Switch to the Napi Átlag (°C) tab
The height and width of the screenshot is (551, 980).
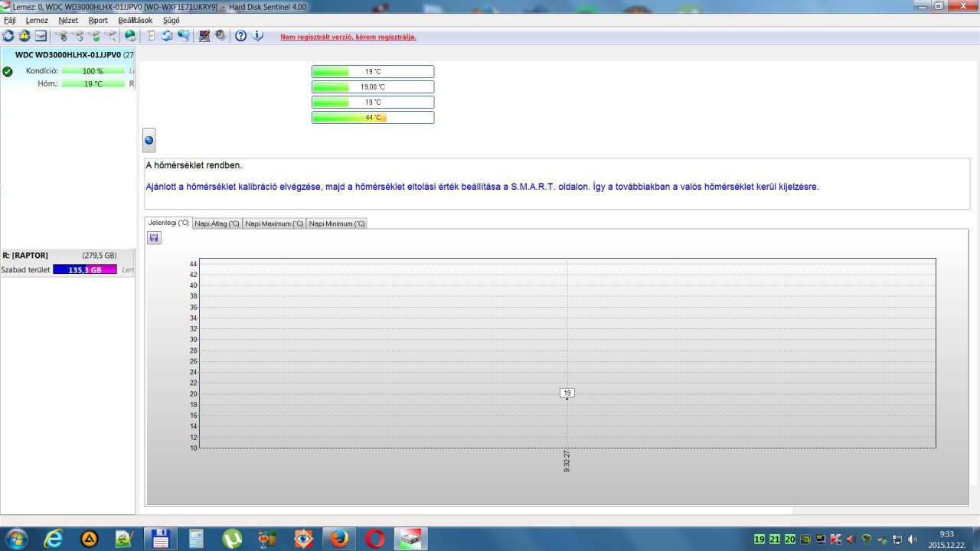[217, 223]
